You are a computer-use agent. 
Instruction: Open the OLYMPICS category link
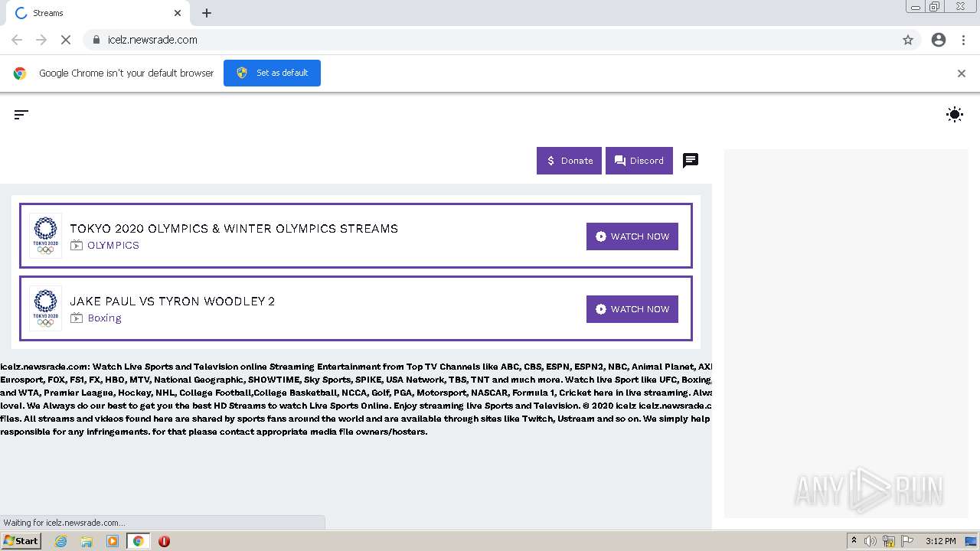(113, 246)
